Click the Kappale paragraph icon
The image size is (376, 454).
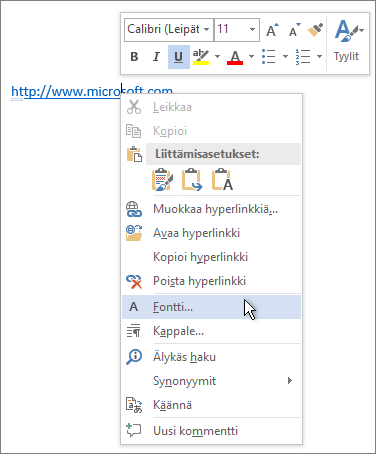134,331
